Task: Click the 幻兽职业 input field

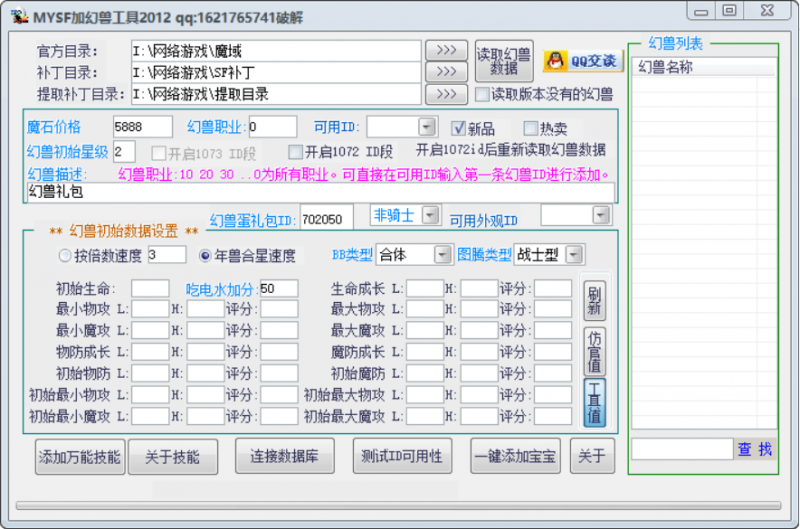Action: tap(272, 127)
